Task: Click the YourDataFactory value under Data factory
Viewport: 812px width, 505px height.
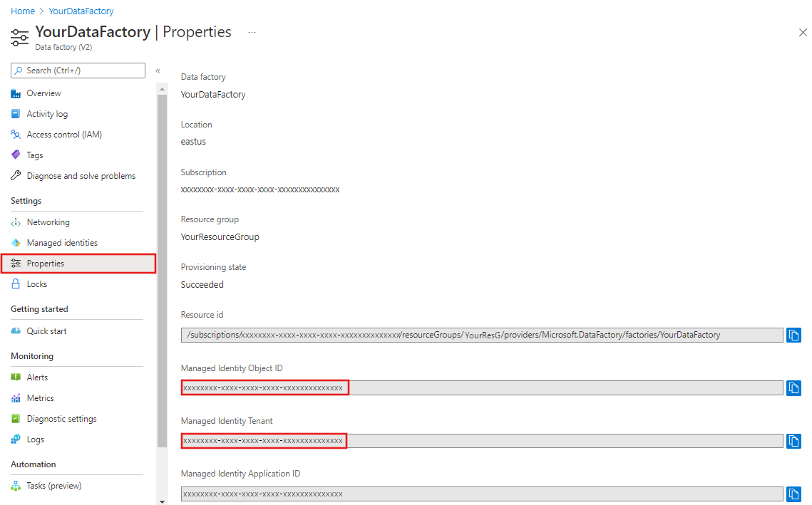Action: tap(213, 95)
